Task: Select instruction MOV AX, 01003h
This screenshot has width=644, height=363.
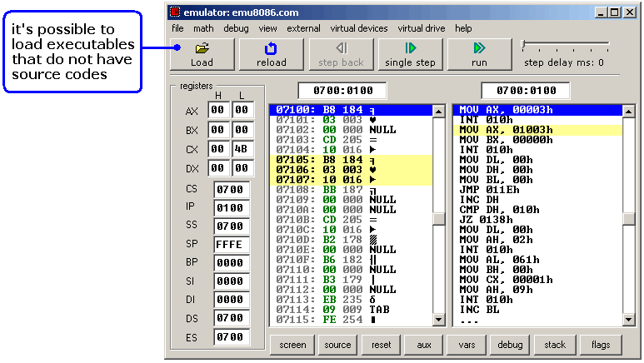Action: pyautogui.click(x=537, y=130)
